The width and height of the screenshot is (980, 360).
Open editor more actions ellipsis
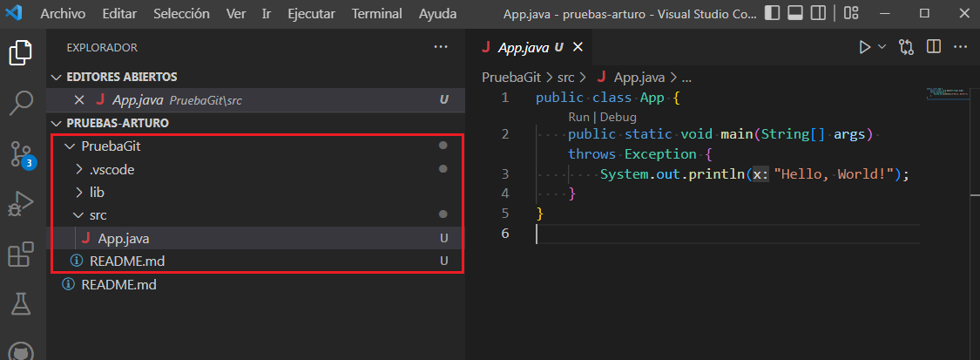(960, 47)
